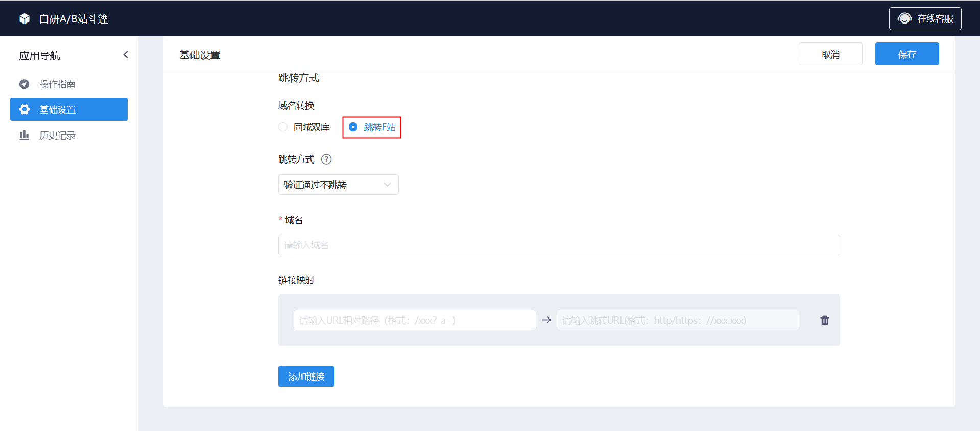The height and width of the screenshot is (431, 980).
Task: Open 历史记录 in the sidebar
Action: [x=69, y=135]
